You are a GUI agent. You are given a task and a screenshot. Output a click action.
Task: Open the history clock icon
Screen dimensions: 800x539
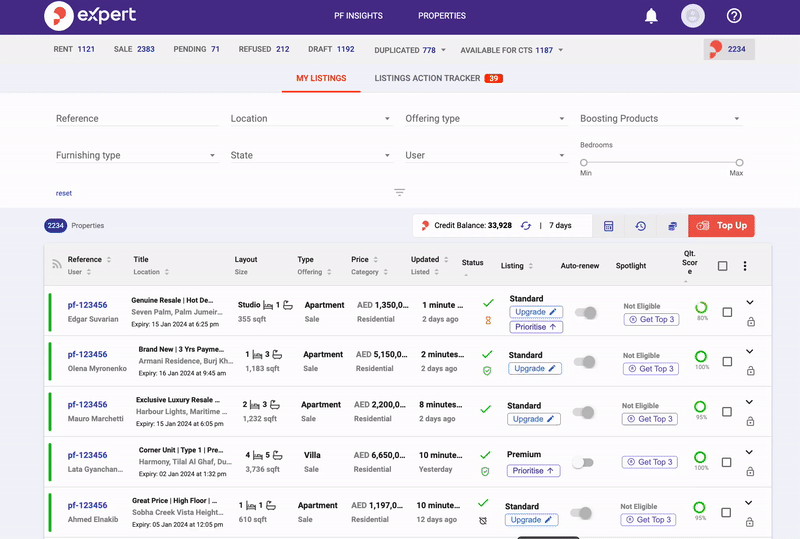pos(640,226)
